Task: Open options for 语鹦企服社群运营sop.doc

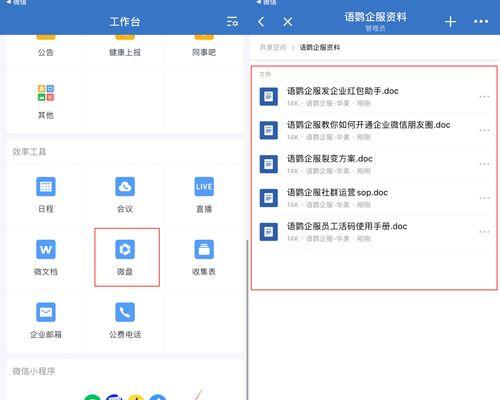Action: [484, 198]
